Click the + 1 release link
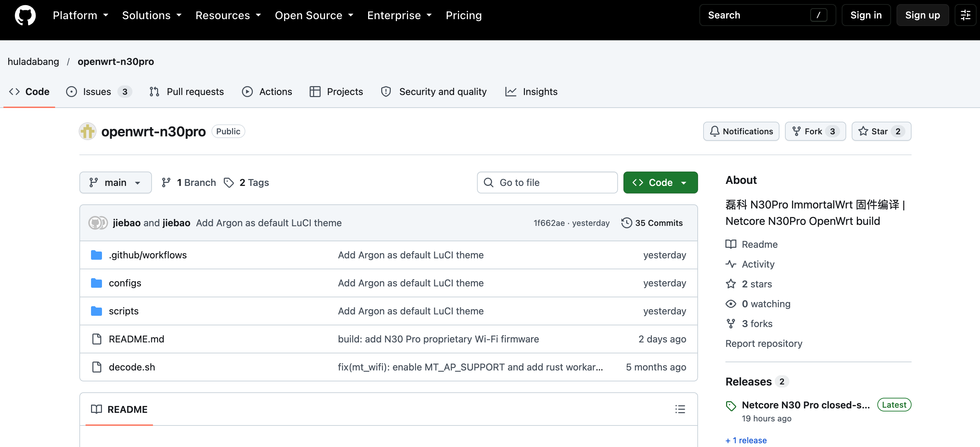The width and height of the screenshot is (980, 447). pyautogui.click(x=746, y=440)
